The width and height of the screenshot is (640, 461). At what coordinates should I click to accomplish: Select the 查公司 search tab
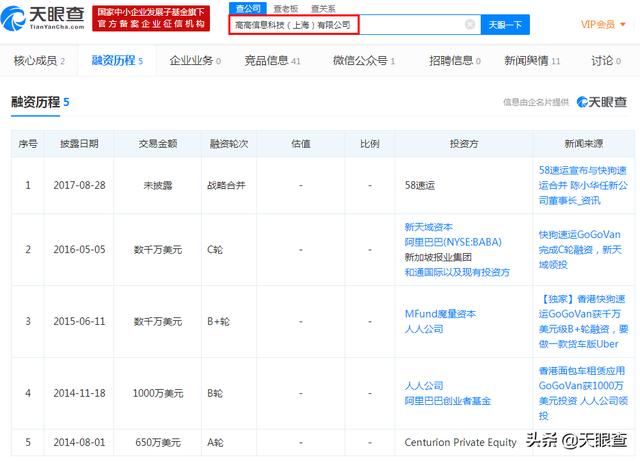pos(248,8)
